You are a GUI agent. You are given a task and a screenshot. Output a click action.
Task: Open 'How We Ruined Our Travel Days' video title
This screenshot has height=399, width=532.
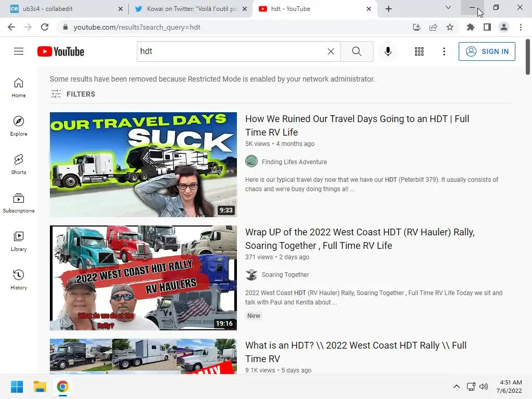pos(357,126)
